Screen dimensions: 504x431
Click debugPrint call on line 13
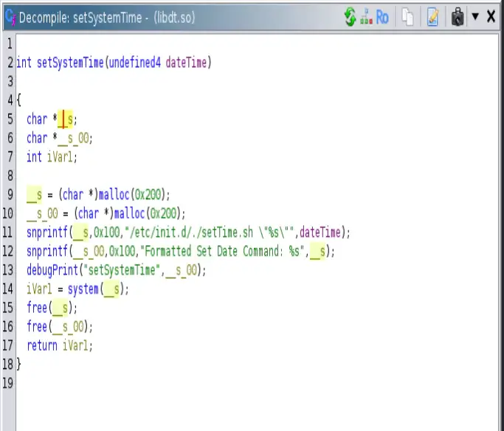(x=52, y=270)
